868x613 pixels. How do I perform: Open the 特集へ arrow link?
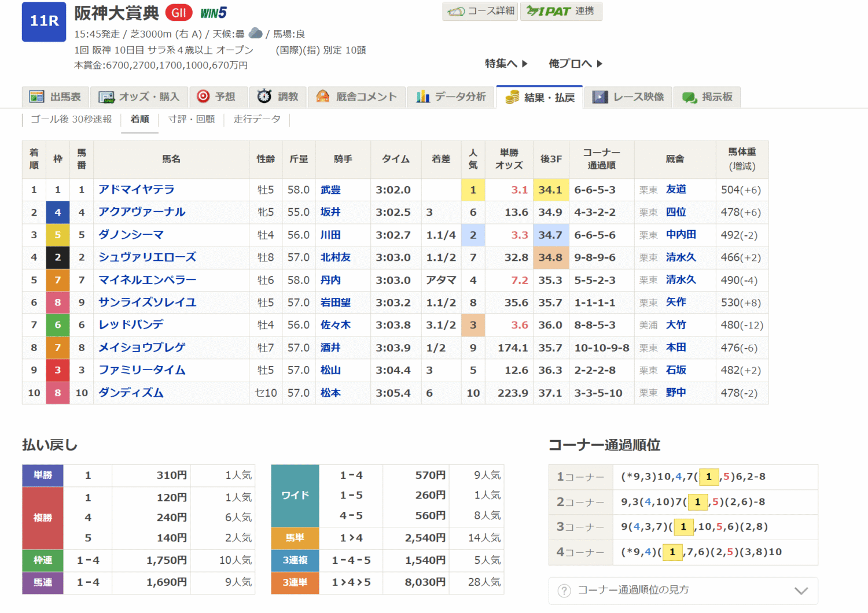506,64
